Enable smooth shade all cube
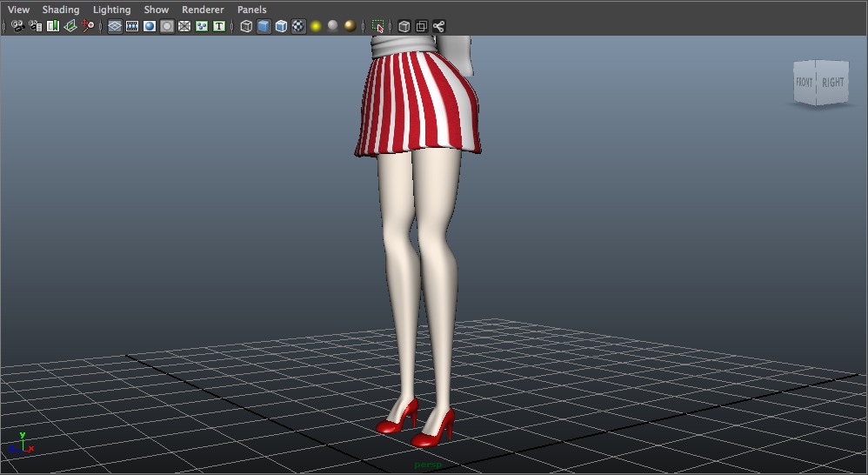The width and height of the screenshot is (868, 475). 264,26
